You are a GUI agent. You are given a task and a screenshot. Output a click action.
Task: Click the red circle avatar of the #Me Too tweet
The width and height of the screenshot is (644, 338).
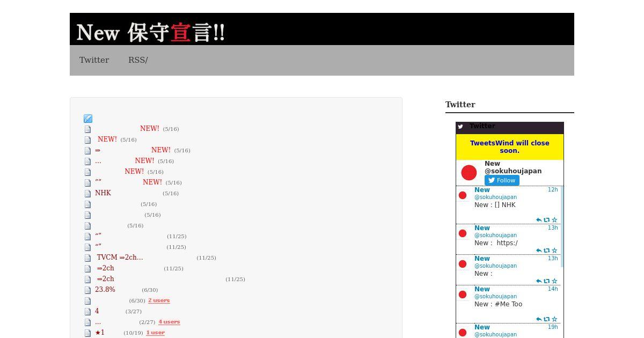[x=463, y=295]
